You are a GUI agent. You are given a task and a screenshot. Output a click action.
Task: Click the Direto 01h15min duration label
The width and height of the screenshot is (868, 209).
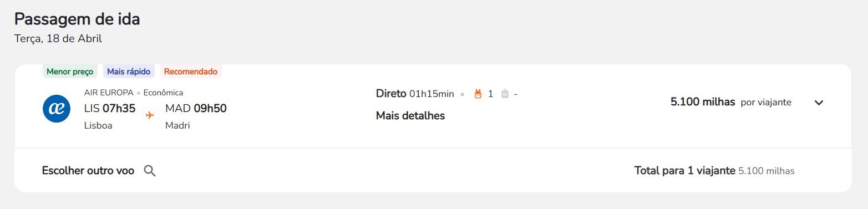[x=415, y=93]
